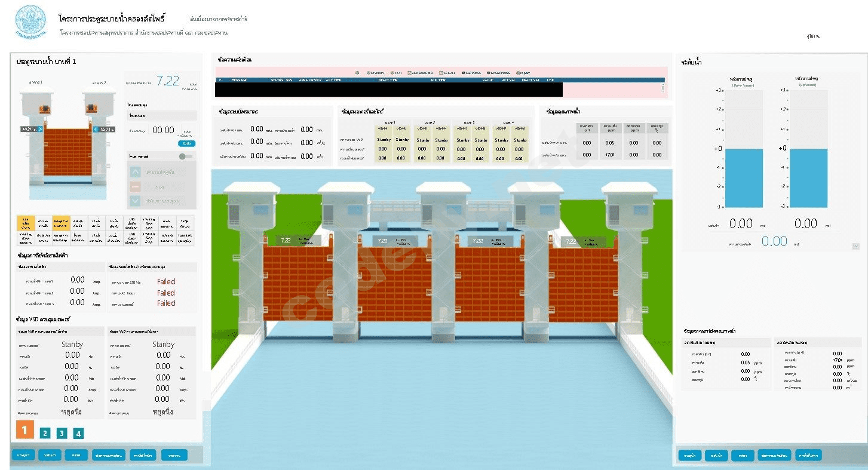Open ข้อความแจ้งเตือน in the left panel's bottom bar
Image resolution: width=868 pixels, height=470 pixels.
tap(108, 455)
